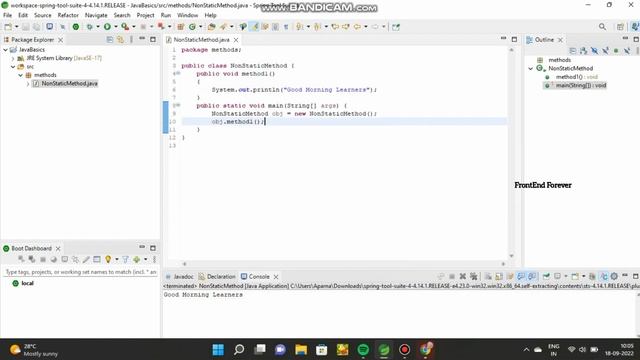Open Package Explorer view menu
The width and height of the screenshot is (640, 360).
131,40
